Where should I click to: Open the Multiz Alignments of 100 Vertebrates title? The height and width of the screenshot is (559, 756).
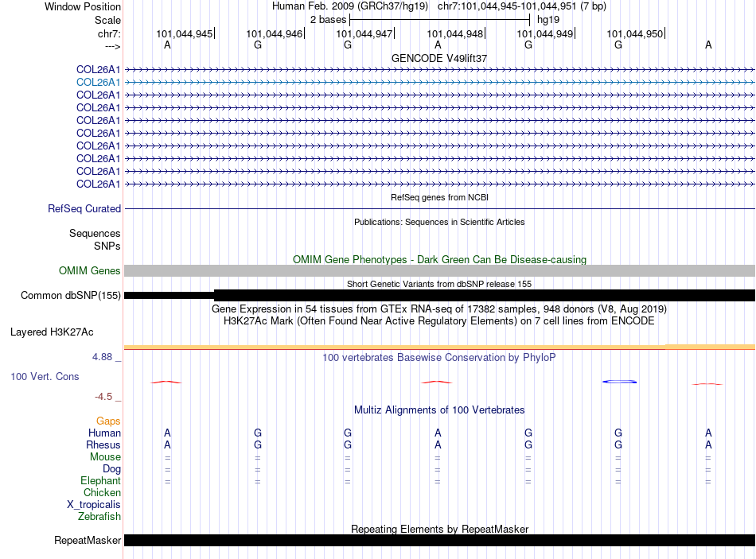pos(439,410)
